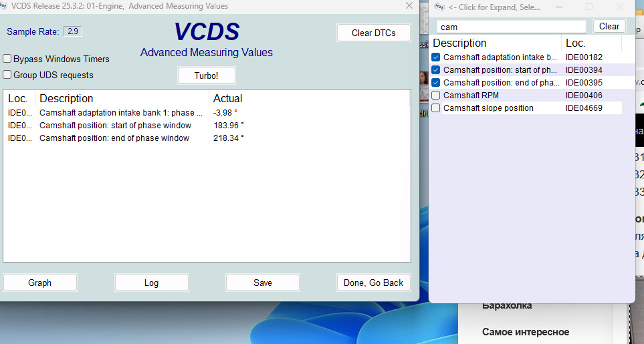
Task: Click Done, Go Back
Action: (373, 283)
